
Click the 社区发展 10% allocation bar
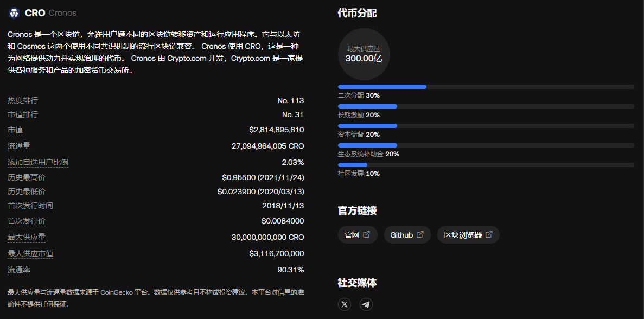pyautogui.click(x=353, y=165)
